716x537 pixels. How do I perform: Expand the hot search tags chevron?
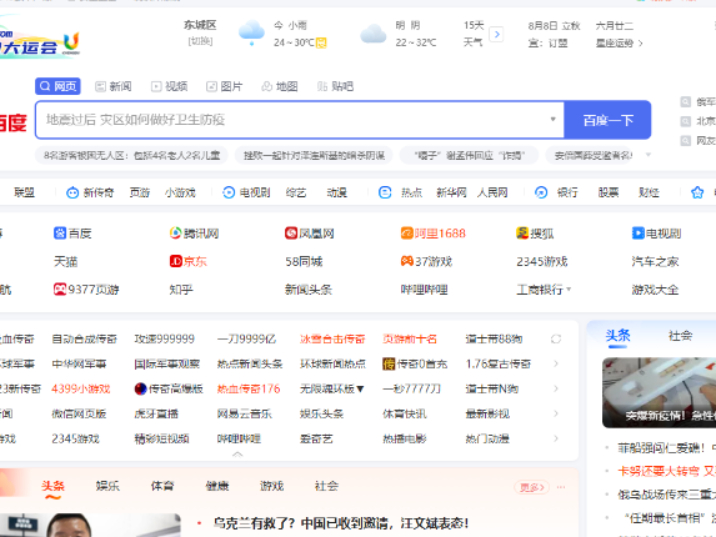click(x=648, y=155)
